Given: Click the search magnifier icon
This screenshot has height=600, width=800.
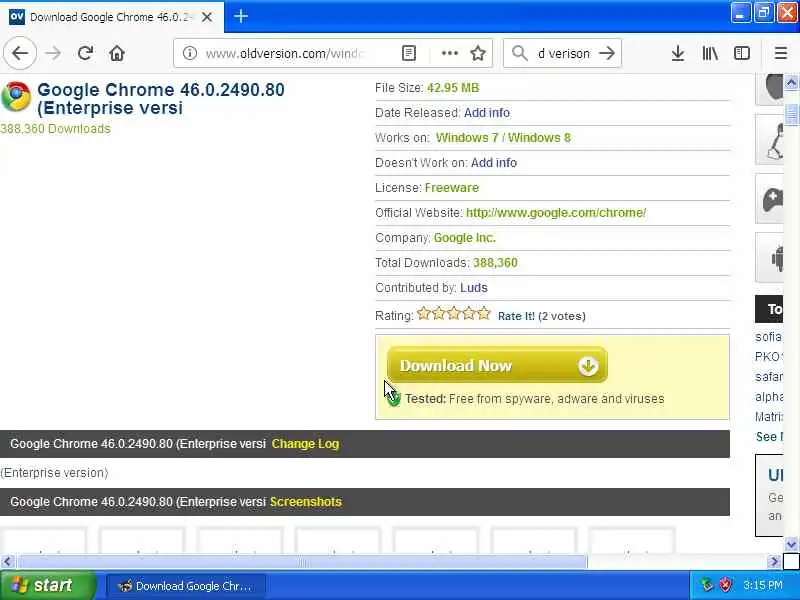Looking at the screenshot, I should point(519,53).
